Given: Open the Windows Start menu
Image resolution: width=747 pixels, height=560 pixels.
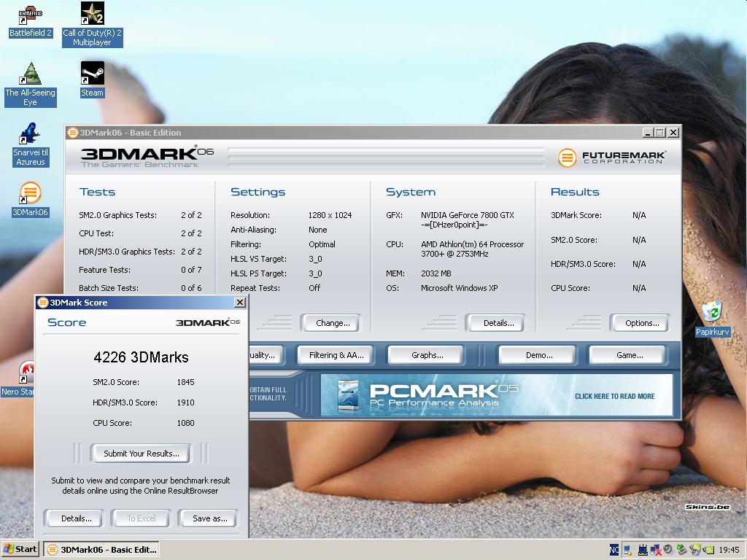Looking at the screenshot, I should (20, 549).
